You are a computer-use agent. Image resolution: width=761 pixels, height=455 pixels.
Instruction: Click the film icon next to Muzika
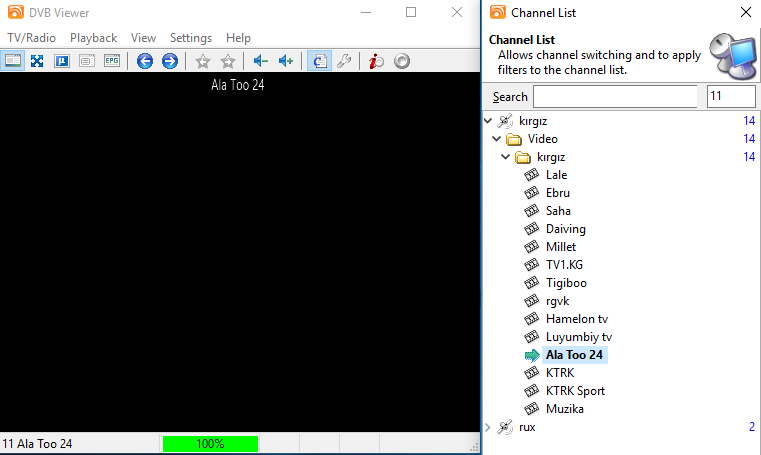pyautogui.click(x=532, y=408)
